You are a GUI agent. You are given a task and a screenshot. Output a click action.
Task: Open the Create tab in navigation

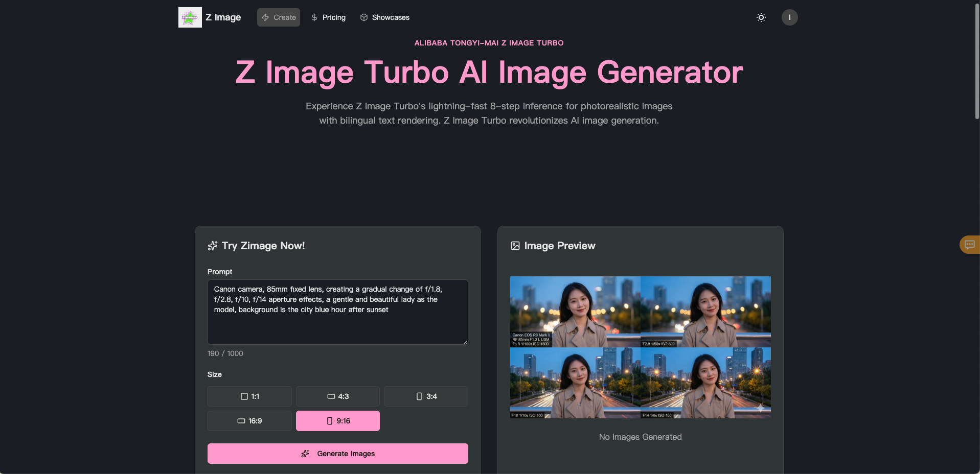pyautogui.click(x=279, y=17)
